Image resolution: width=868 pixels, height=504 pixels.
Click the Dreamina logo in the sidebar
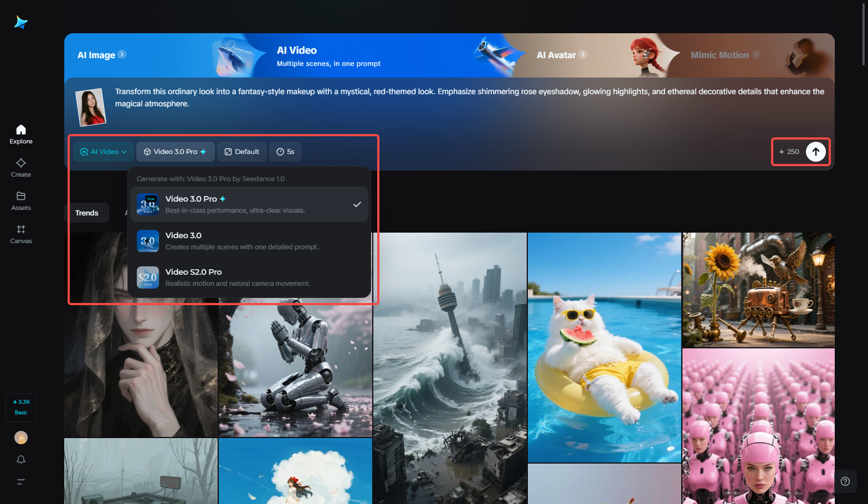21,22
